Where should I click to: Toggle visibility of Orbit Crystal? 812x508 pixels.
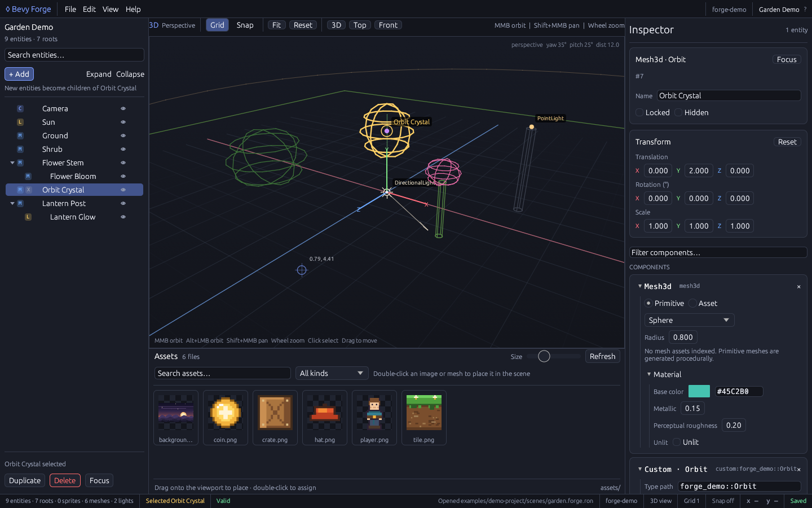point(123,190)
